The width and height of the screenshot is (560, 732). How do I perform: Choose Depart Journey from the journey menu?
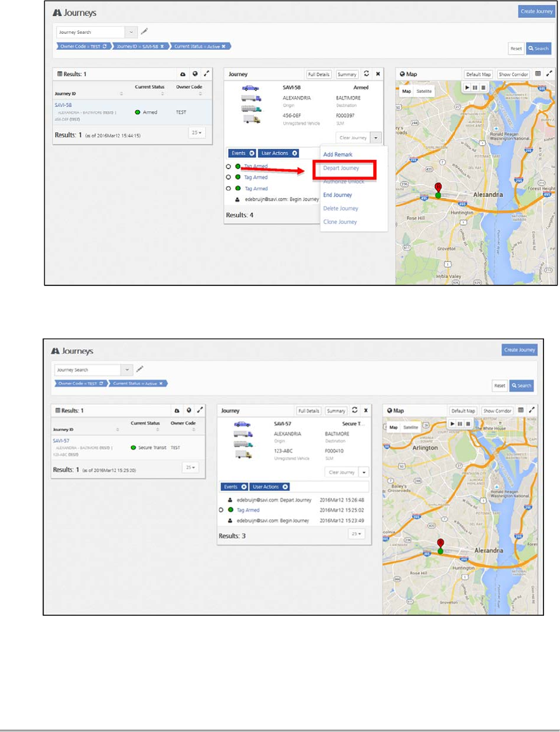tap(341, 168)
